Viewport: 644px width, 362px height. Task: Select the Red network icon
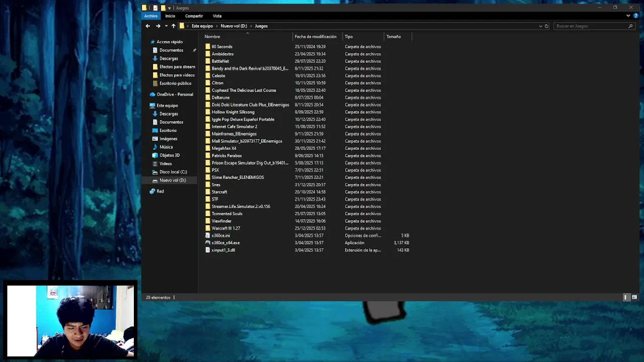tap(152, 192)
